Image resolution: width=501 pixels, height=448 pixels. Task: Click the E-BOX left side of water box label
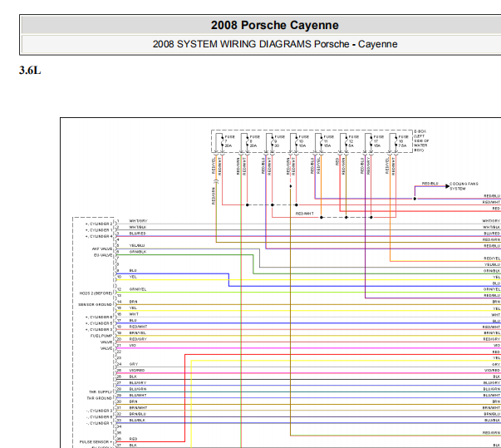(421, 141)
